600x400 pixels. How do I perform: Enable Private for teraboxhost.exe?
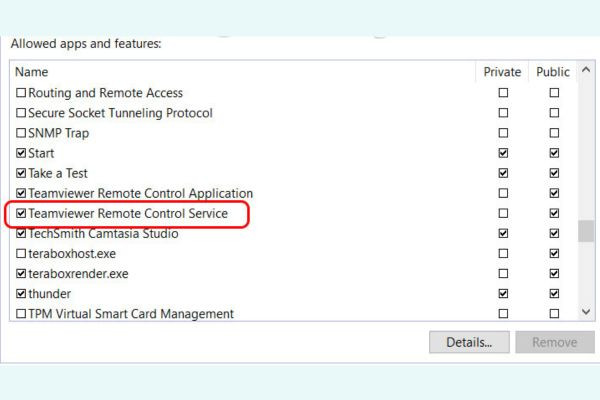pyautogui.click(x=503, y=253)
